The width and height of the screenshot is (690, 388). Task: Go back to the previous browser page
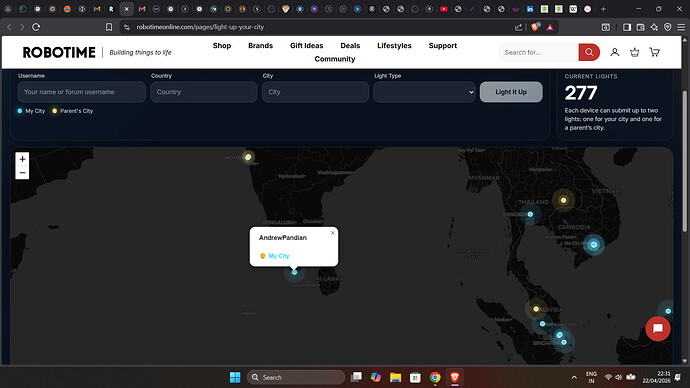9,27
